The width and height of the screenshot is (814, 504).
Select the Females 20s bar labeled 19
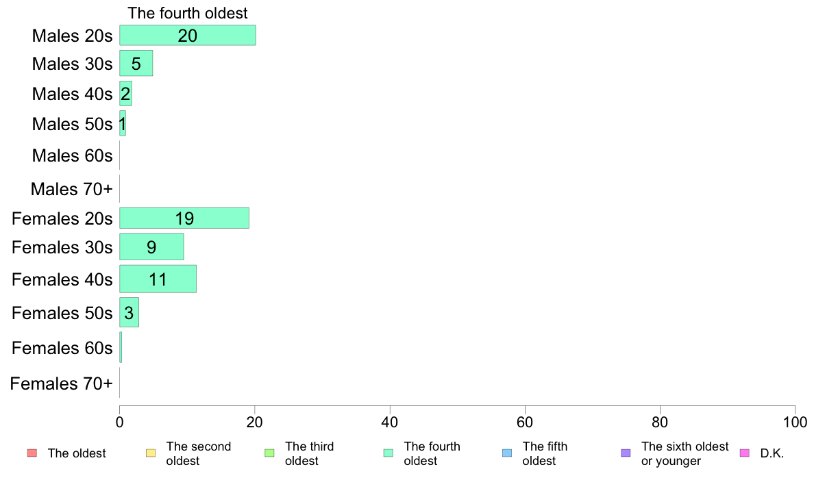[x=184, y=218]
